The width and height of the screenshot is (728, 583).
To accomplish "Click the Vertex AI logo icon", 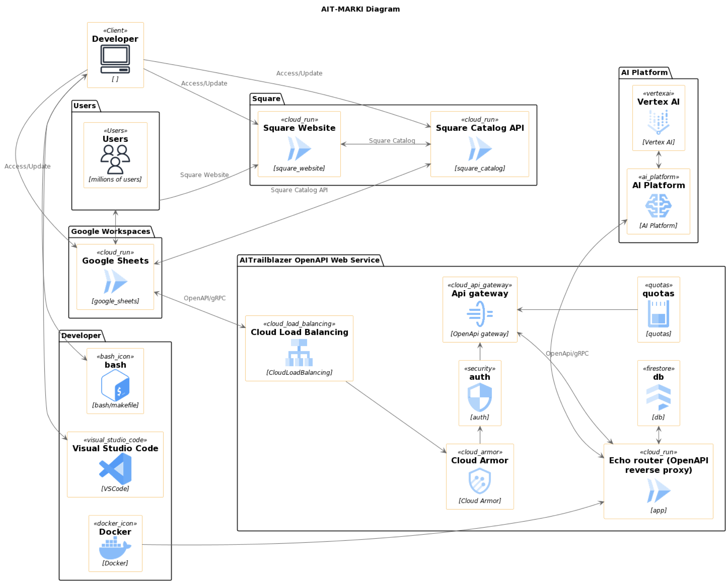I will pos(658,122).
